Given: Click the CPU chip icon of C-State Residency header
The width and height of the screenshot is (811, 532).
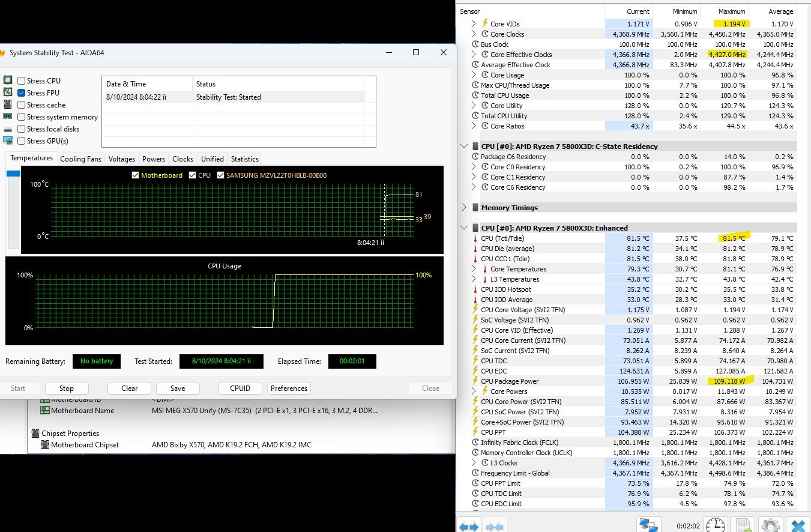Looking at the screenshot, I should (474, 147).
